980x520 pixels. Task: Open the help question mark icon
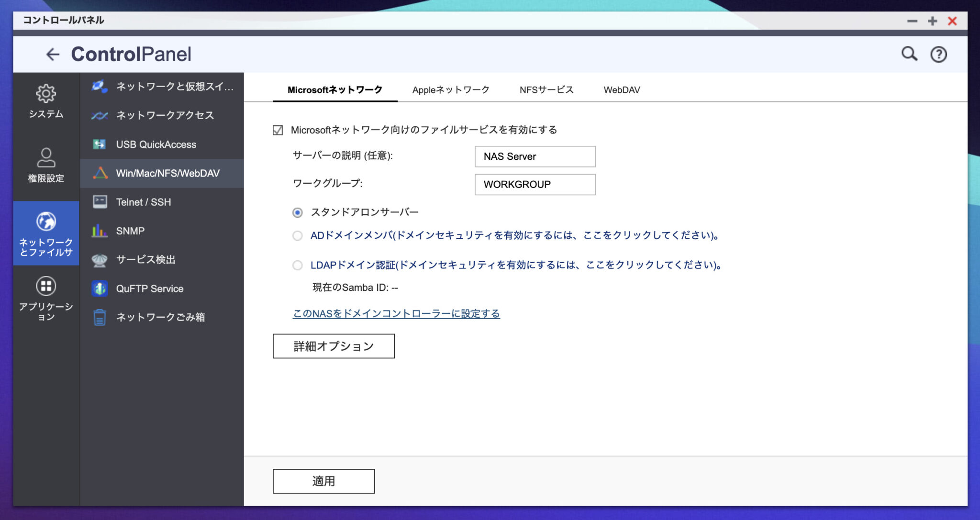939,54
